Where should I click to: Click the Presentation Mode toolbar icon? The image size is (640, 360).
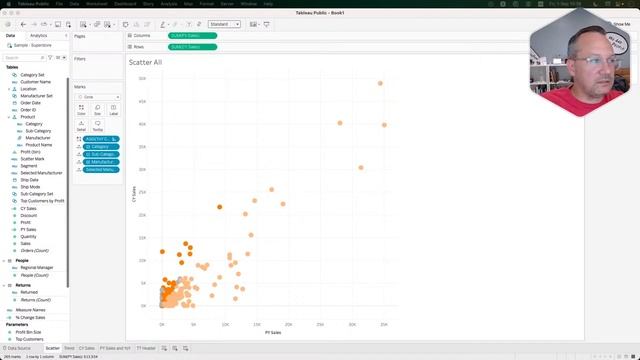pos(267,24)
